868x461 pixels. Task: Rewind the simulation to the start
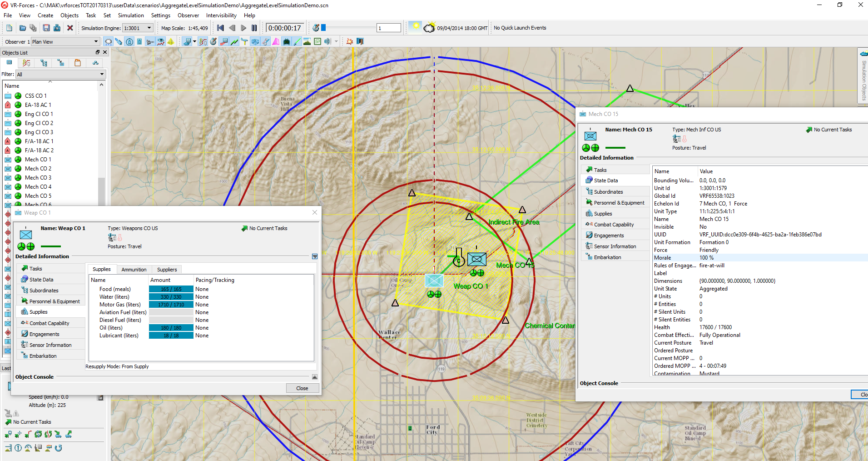pos(220,28)
